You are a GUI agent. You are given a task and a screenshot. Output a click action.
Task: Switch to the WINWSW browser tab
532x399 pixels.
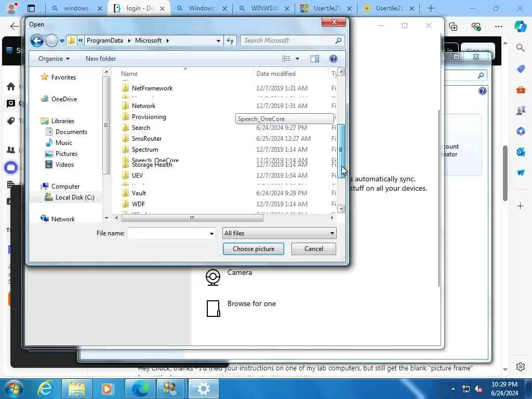[x=263, y=8]
